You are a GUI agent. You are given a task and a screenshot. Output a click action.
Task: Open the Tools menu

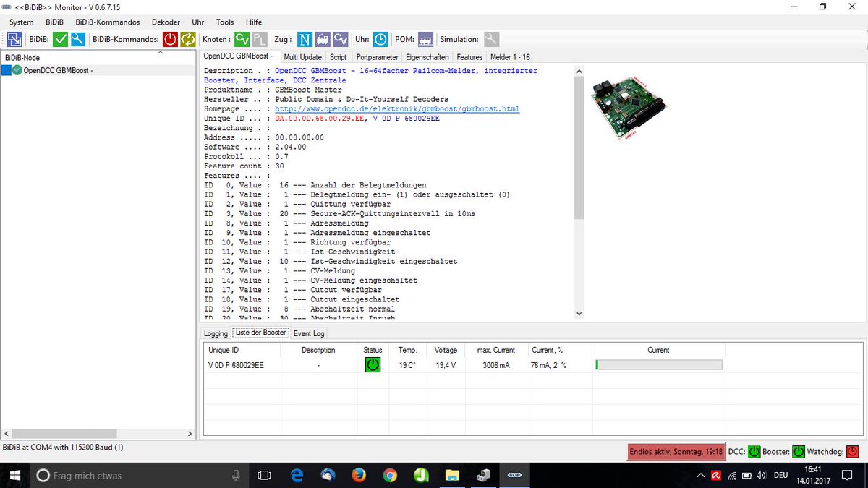225,22
